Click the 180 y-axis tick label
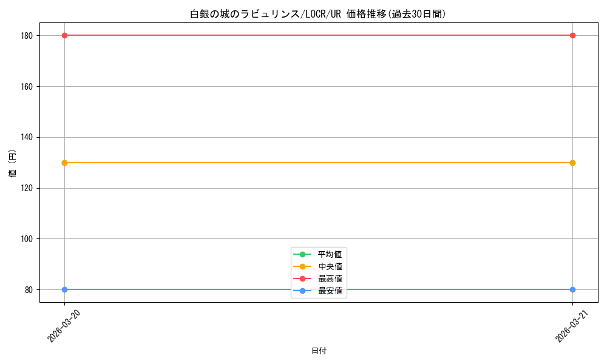The width and height of the screenshot is (607, 364). pyautogui.click(x=25, y=35)
